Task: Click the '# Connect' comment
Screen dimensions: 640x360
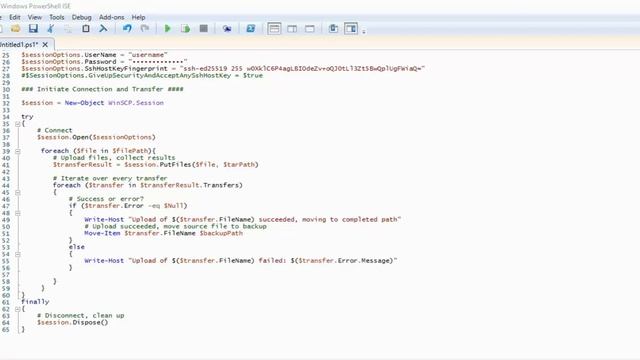Action: 54,130
